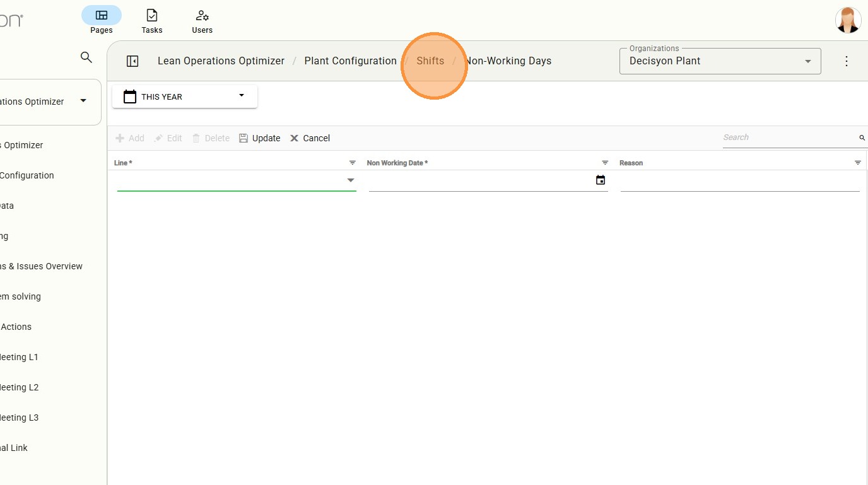This screenshot has width=868, height=485.
Task: Select Problem solving in the sidebar
Action: [20, 296]
